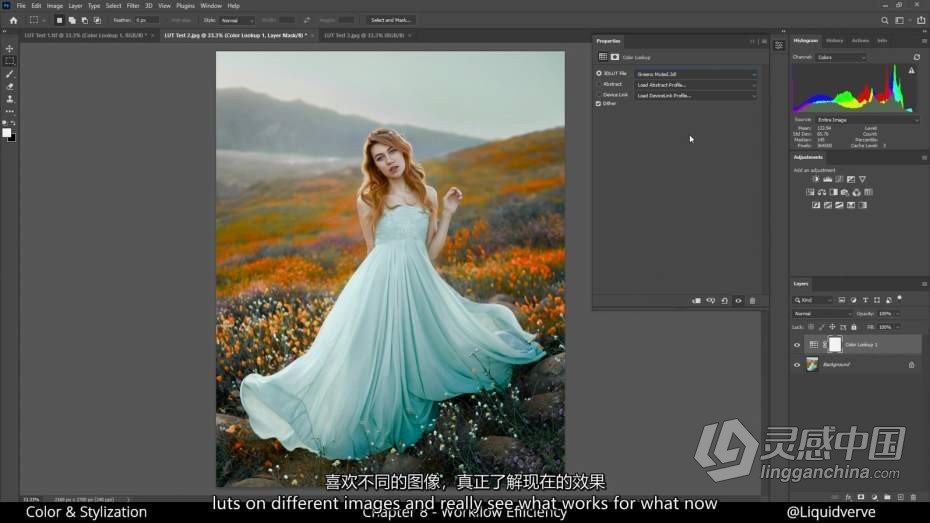This screenshot has height=523, width=930.
Task: Delete the adjustment layer from Properties panel
Action: pyautogui.click(x=752, y=301)
